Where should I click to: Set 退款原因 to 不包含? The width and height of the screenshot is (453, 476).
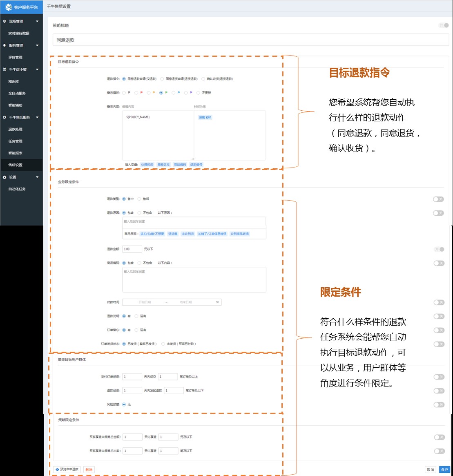pos(139,213)
